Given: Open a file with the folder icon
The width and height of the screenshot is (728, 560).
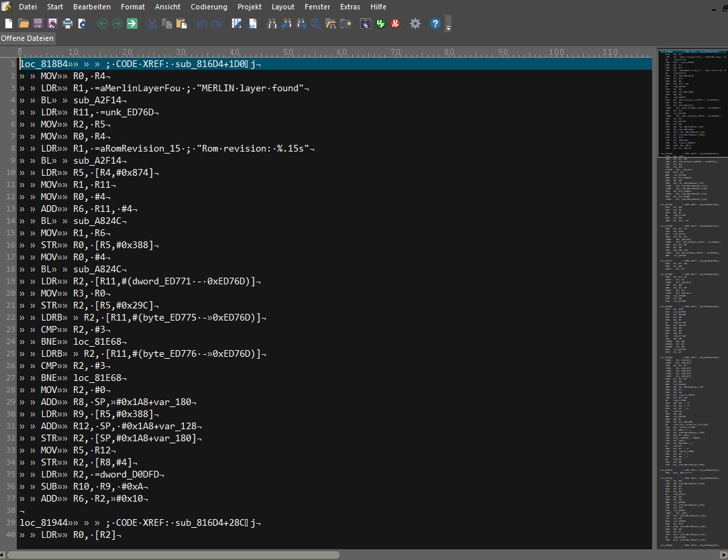Looking at the screenshot, I should coord(23,23).
